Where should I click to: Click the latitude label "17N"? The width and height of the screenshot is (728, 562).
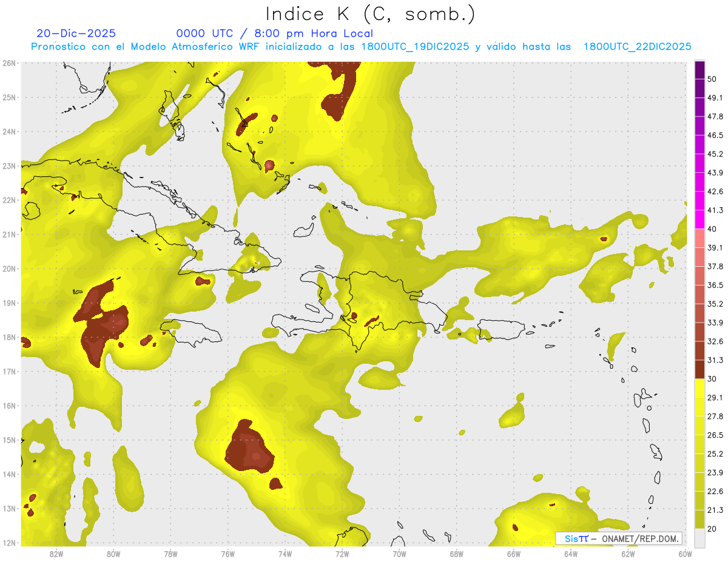pos(9,372)
